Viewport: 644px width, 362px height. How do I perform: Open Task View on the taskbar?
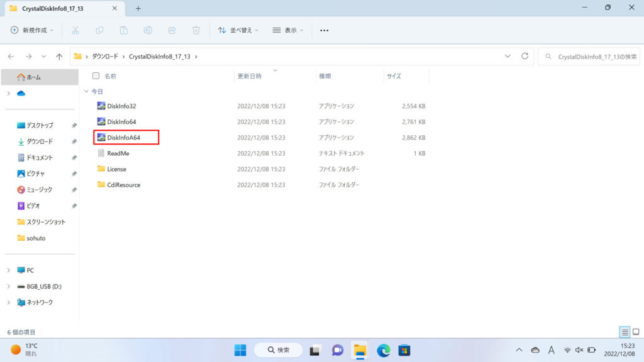pos(315,351)
